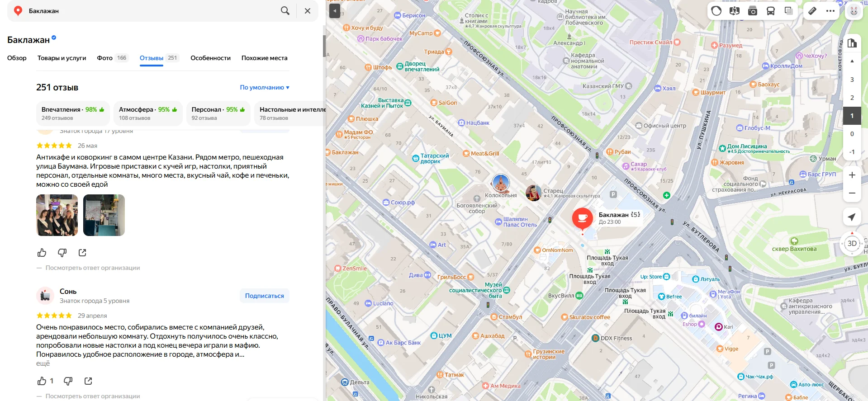Dislike the 26 мая review
Image resolution: width=868 pixels, height=401 pixels.
(x=62, y=253)
